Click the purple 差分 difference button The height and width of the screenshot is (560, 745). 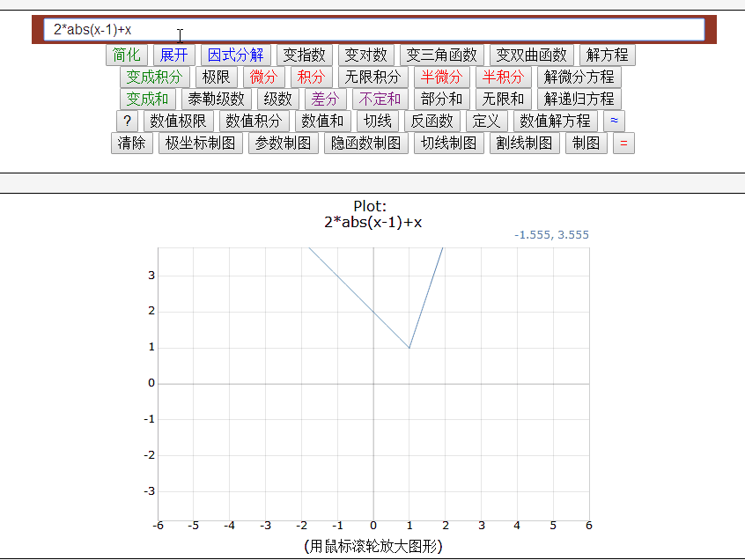click(x=326, y=99)
